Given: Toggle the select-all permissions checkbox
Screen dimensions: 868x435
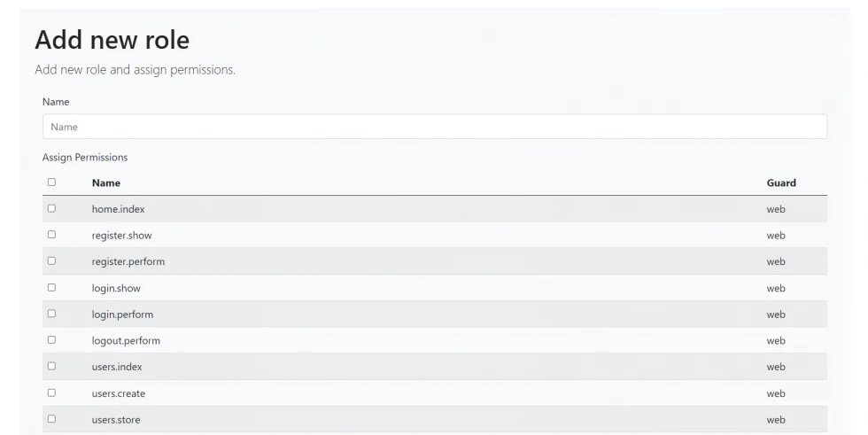Looking at the screenshot, I should tap(51, 183).
